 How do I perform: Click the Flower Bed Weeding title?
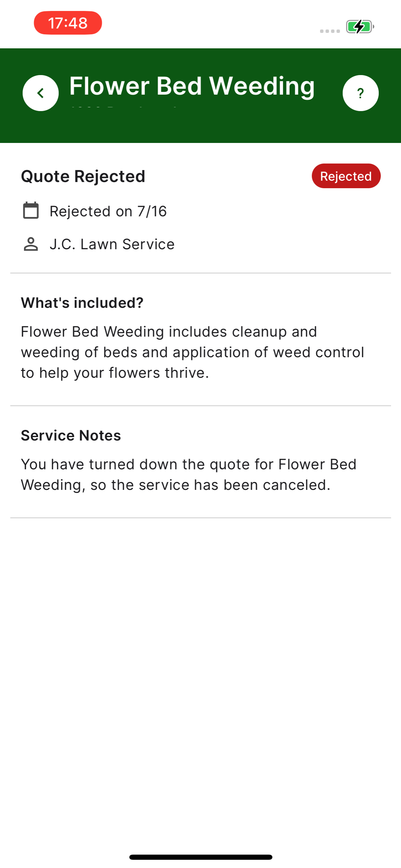point(192,86)
